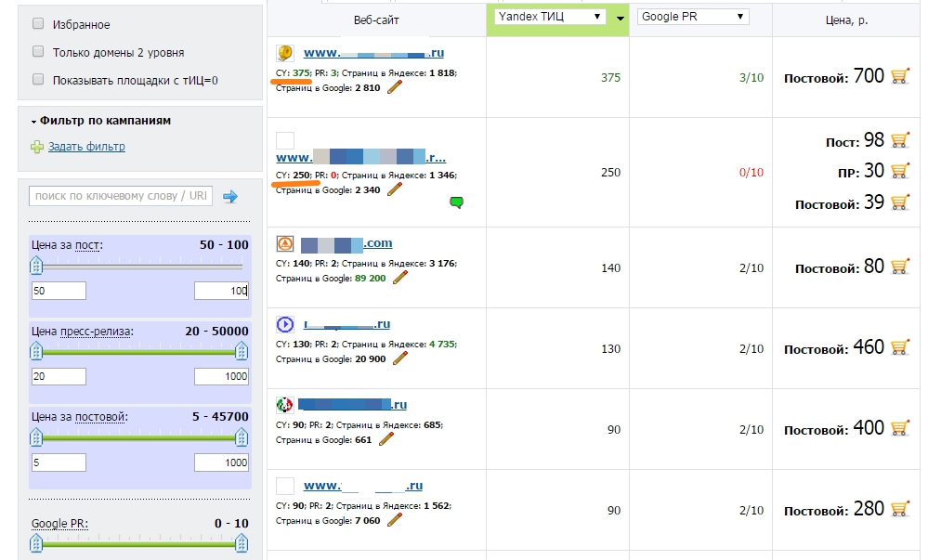Open the Yandex ТИЦ column dropdown

550,17
